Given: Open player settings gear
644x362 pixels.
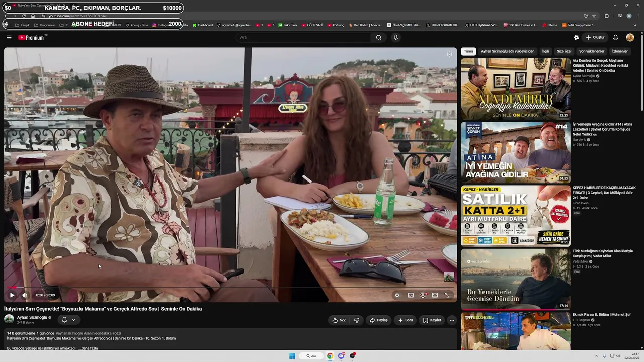Looking at the screenshot, I should pos(423,295).
